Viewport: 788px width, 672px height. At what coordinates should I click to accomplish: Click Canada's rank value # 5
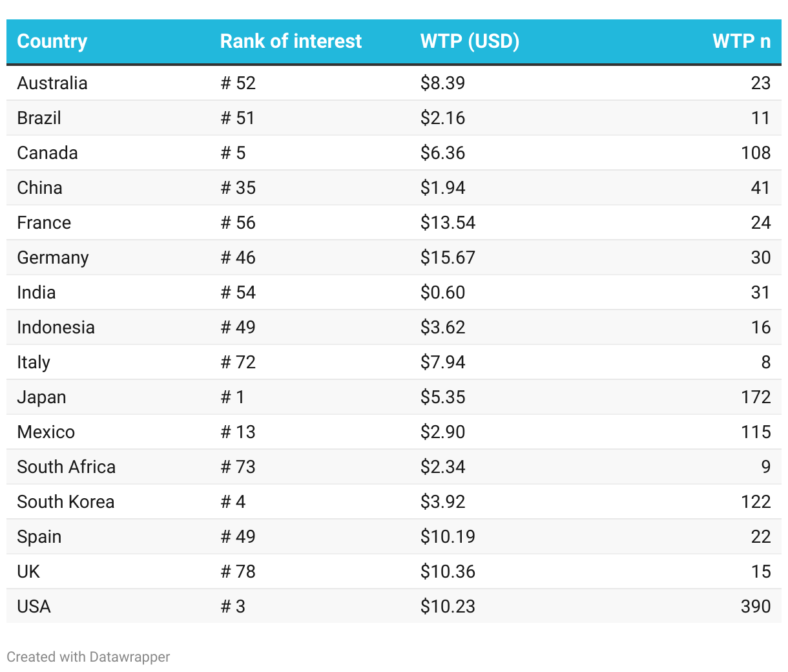click(233, 153)
